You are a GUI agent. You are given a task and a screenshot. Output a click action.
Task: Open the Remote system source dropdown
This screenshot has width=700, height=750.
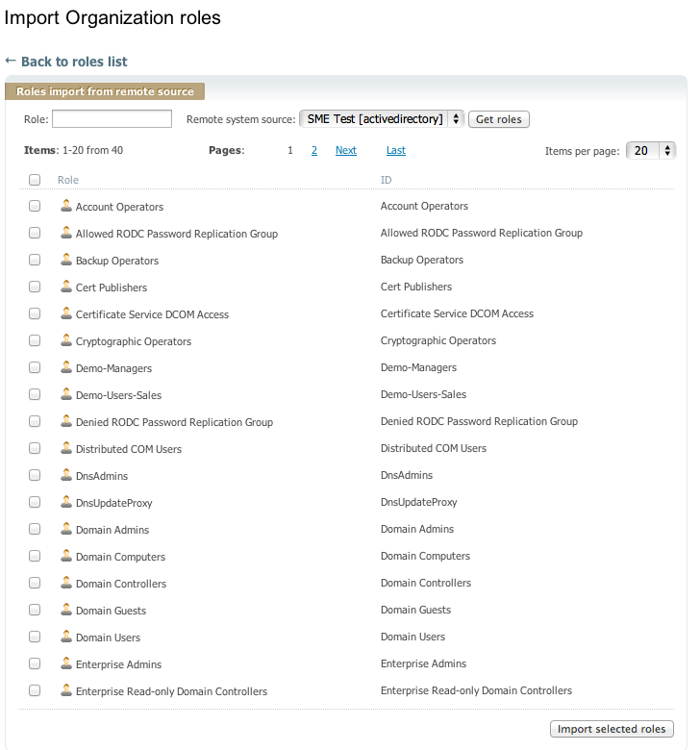point(382,119)
